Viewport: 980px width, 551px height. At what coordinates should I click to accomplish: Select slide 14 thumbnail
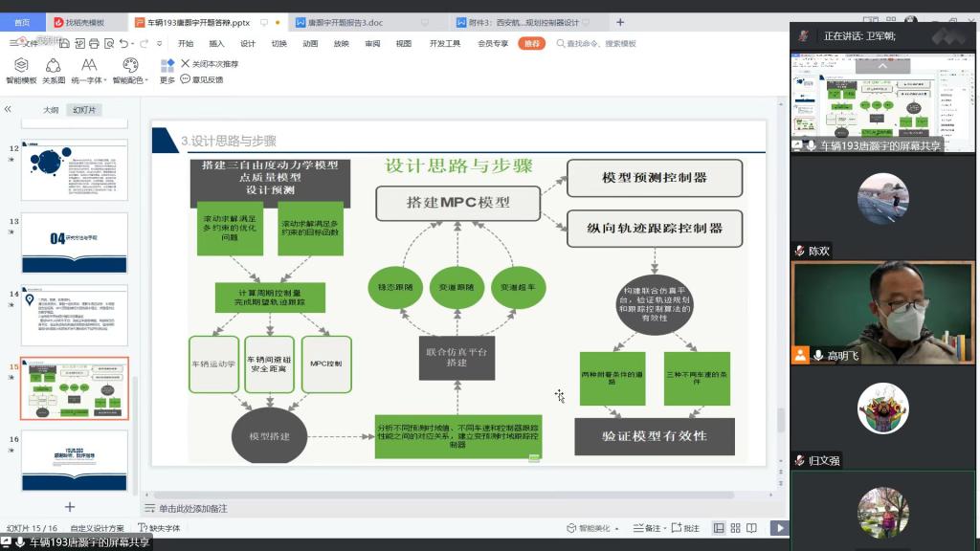[x=75, y=315]
